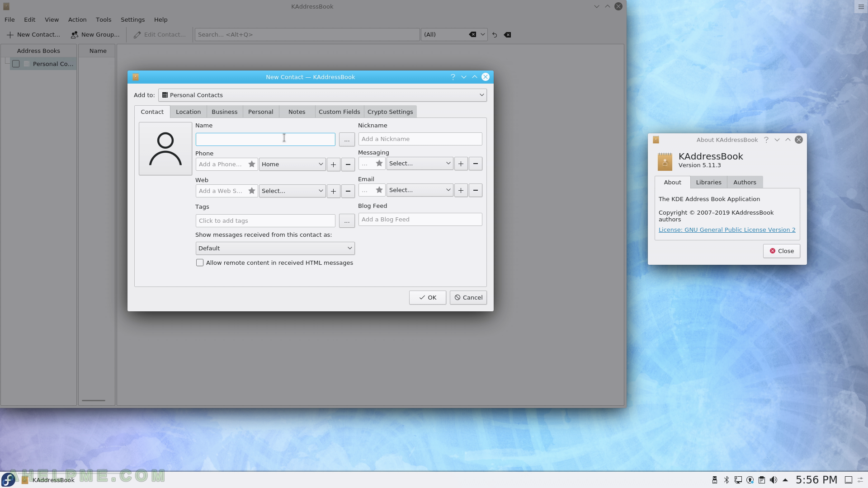Open the clipboard tray icon
868x488 pixels.
pyautogui.click(x=761, y=480)
